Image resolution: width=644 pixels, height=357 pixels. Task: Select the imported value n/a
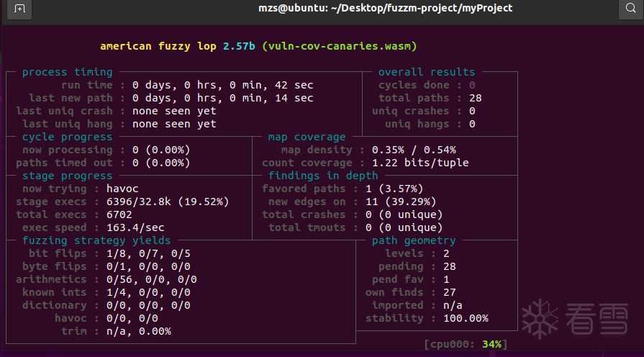(x=453, y=305)
